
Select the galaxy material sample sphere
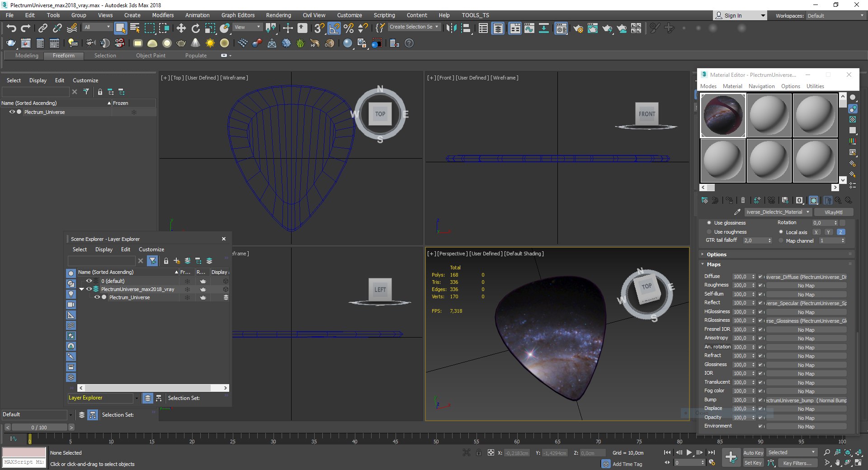[723, 115]
